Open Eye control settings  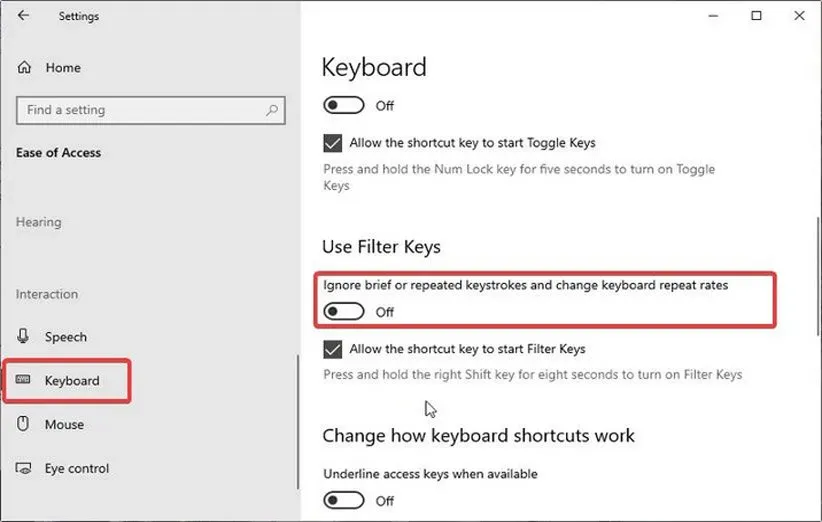click(77, 469)
